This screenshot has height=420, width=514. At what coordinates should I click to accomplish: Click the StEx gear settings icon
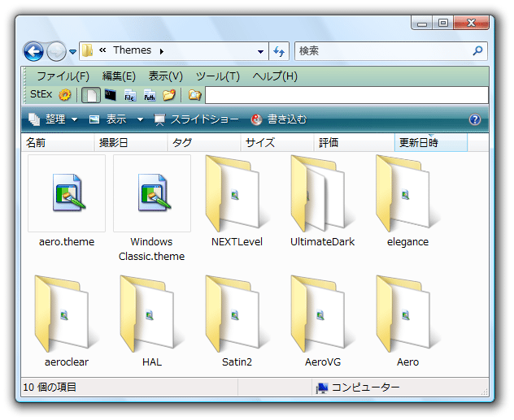[x=65, y=95]
